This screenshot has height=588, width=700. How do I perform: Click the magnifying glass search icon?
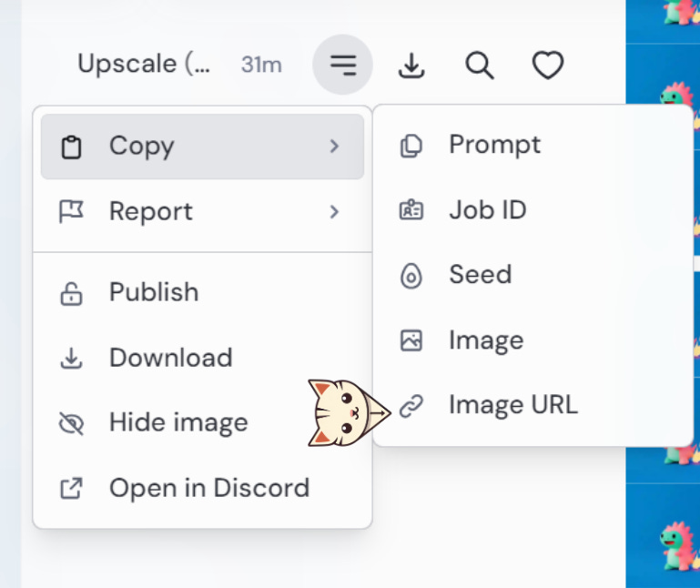click(480, 66)
